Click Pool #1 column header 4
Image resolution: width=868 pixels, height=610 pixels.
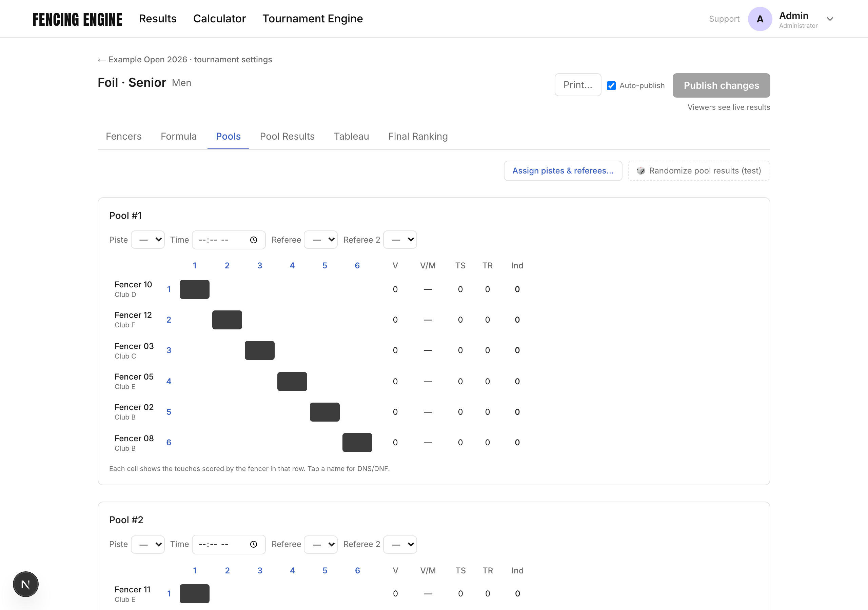click(x=292, y=266)
